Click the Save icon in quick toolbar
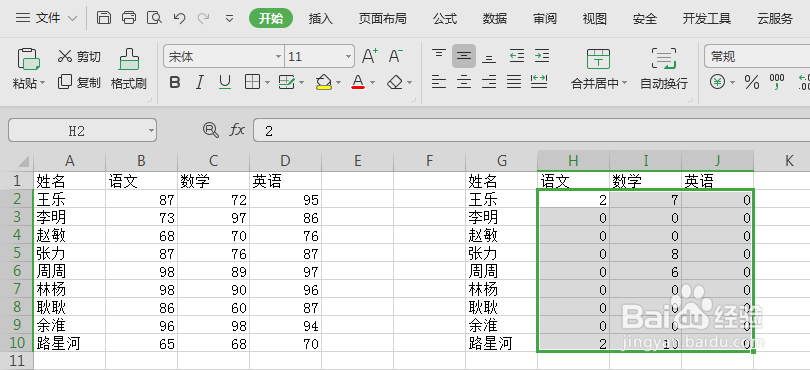 [x=104, y=18]
